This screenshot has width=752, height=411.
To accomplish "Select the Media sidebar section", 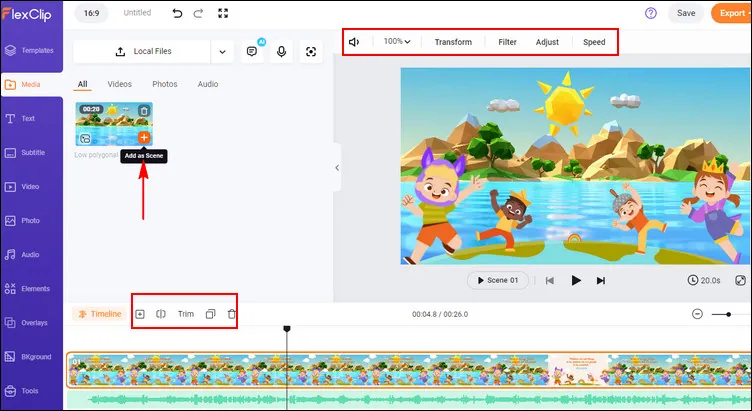I will tap(31, 84).
